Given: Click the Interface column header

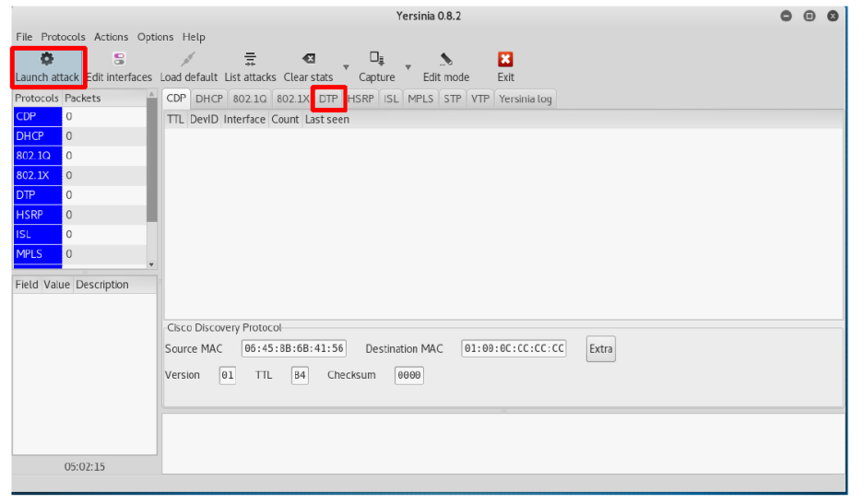Looking at the screenshot, I should tap(244, 120).
